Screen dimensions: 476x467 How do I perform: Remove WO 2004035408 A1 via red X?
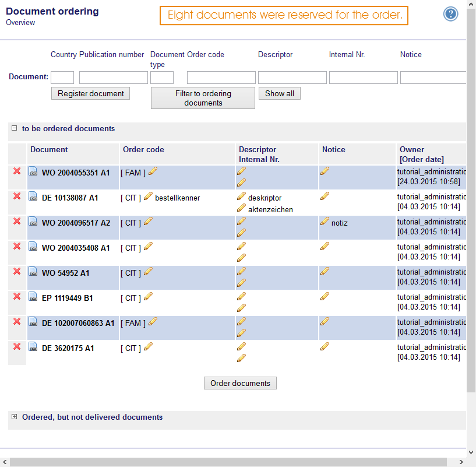pos(17,246)
